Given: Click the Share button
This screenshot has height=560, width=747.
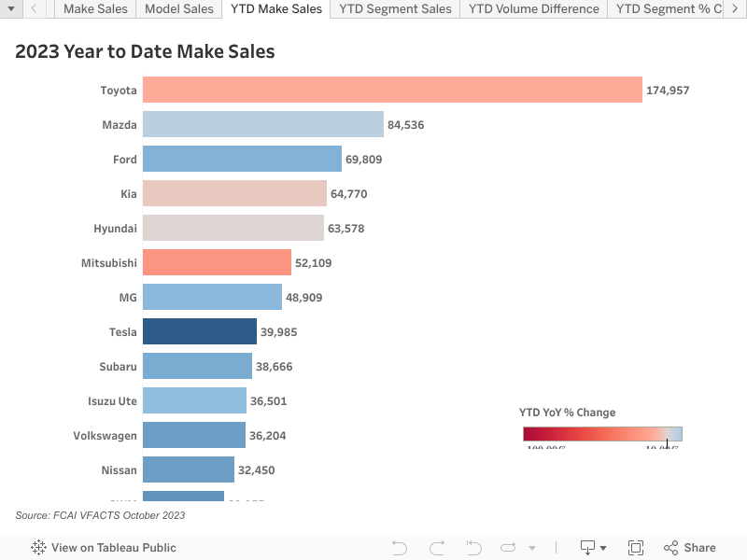Looking at the screenshot, I should click(689, 548).
